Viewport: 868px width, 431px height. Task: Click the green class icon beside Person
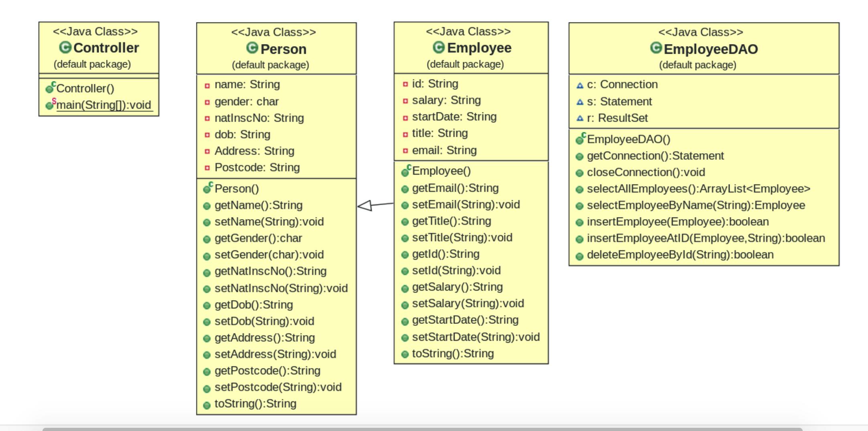[x=253, y=48]
